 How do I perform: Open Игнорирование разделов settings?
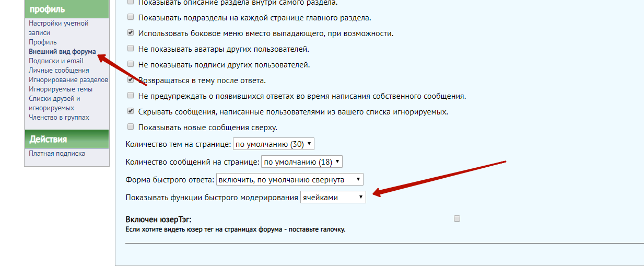click(x=68, y=79)
